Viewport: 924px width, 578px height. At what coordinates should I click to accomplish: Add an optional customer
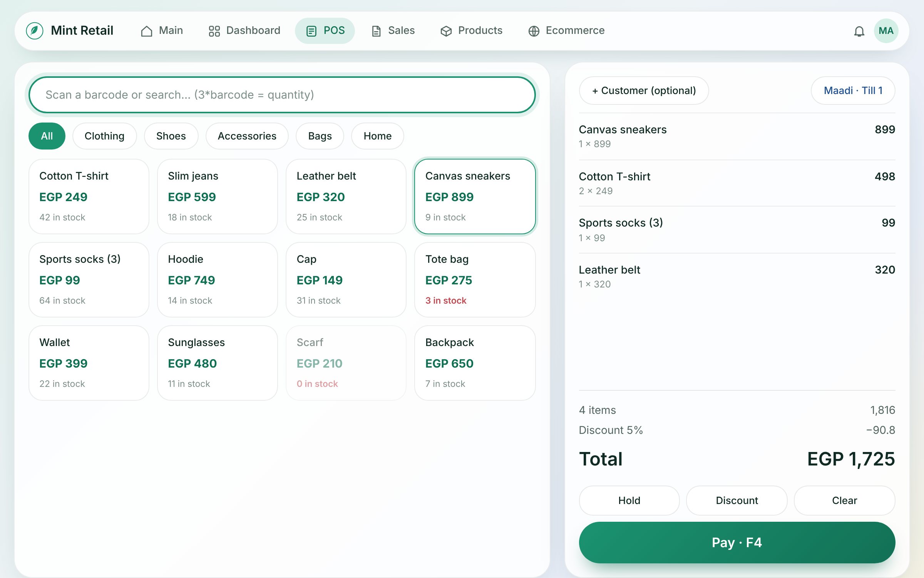click(x=644, y=91)
